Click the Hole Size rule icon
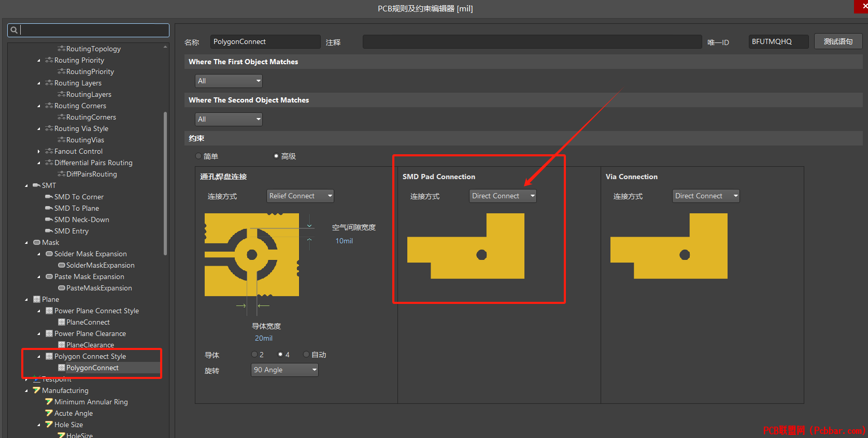The width and height of the screenshot is (868, 438). [x=49, y=425]
